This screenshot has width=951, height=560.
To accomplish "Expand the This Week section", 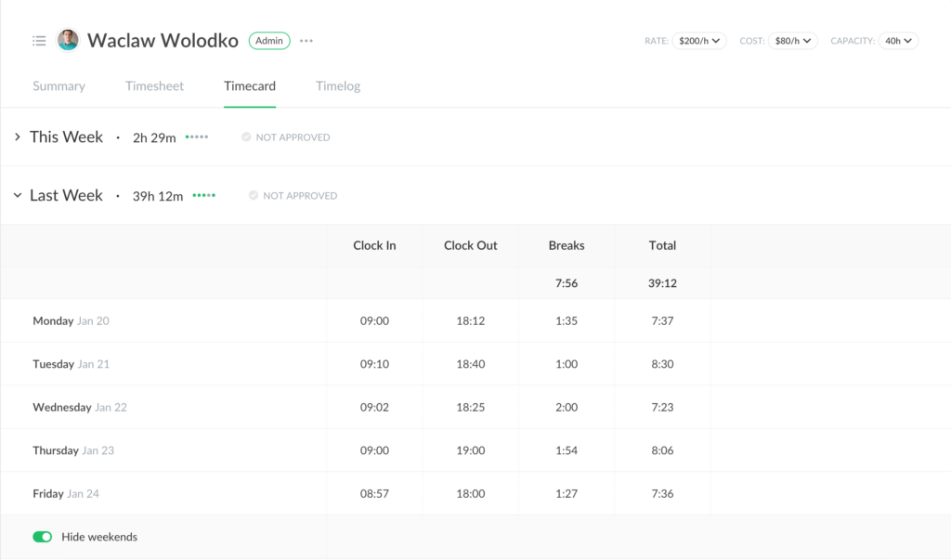I will point(18,137).
